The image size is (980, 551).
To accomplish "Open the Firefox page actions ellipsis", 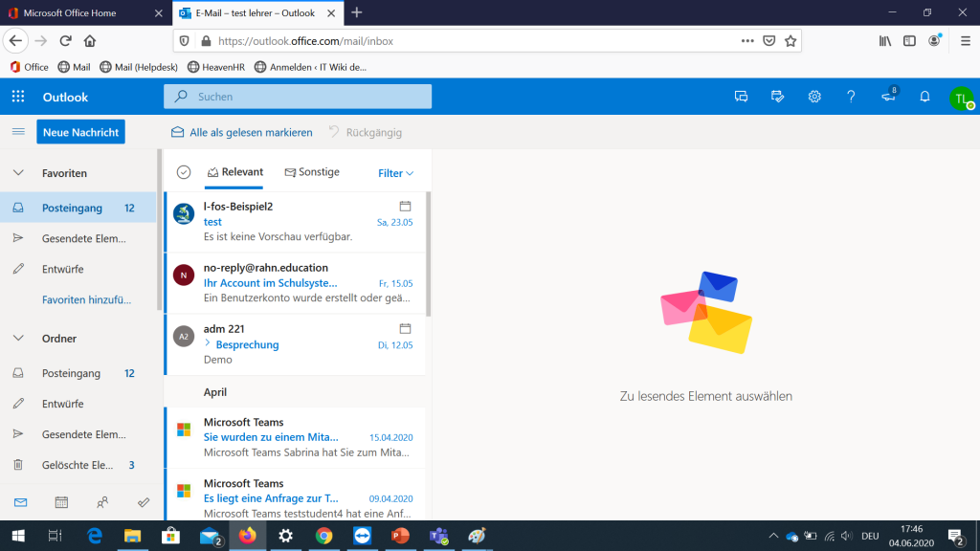I will (747, 41).
